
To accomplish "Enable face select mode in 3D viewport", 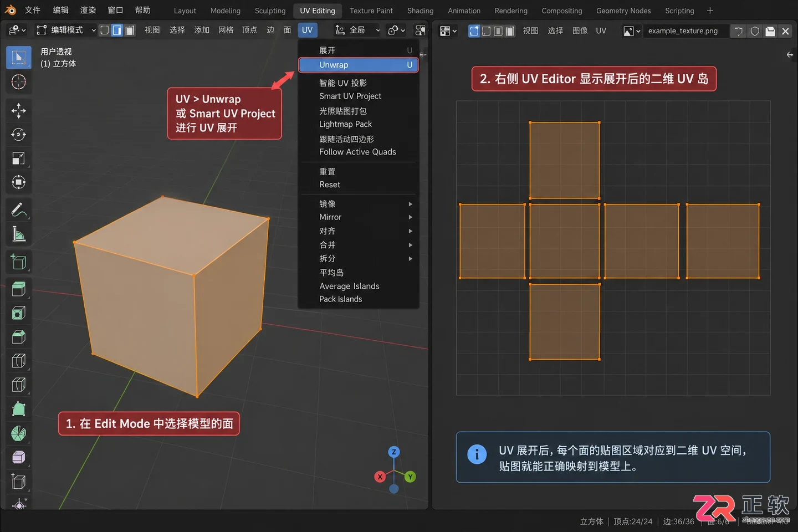I will (x=130, y=30).
